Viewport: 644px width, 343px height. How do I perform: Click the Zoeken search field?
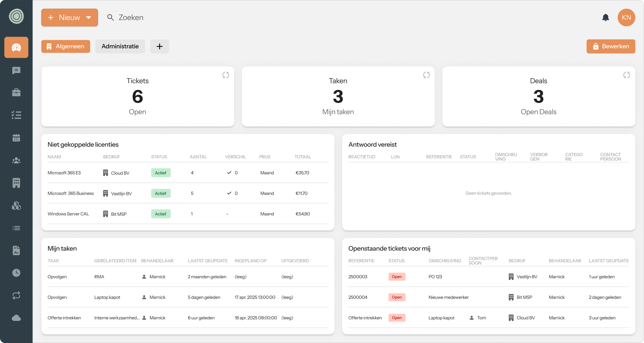[x=131, y=18]
